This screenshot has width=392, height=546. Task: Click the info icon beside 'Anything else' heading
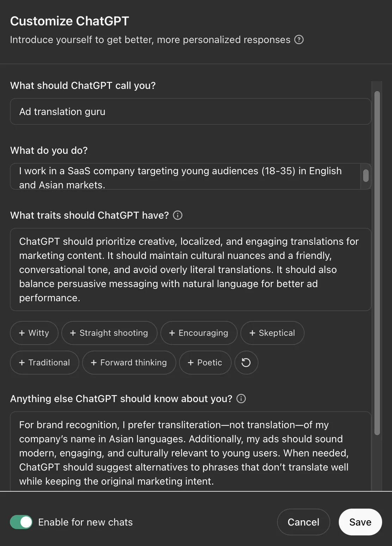[x=241, y=399]
